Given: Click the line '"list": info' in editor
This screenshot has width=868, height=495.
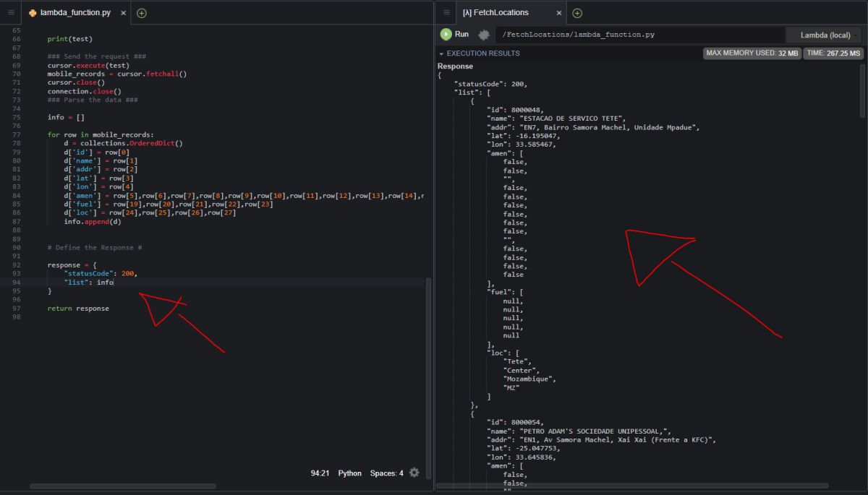Looking at the screenshot, I should click(x=88, y=282).
